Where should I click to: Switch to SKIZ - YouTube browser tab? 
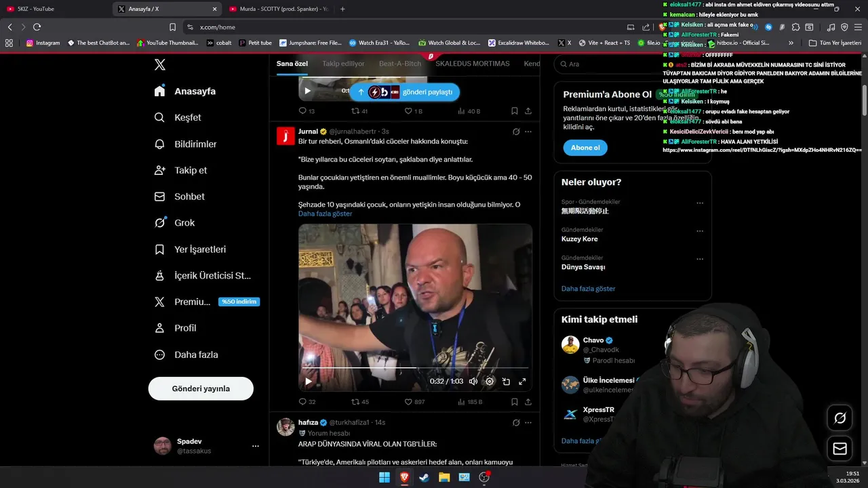coord(56,9)
